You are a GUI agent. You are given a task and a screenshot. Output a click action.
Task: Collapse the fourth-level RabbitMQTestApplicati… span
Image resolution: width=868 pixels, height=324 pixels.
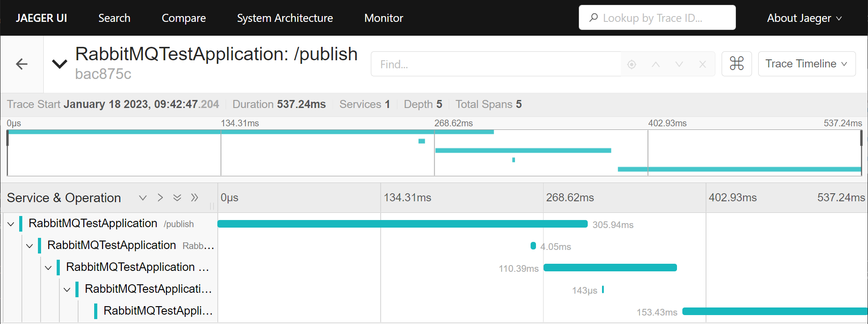click(x=67, y=289)
